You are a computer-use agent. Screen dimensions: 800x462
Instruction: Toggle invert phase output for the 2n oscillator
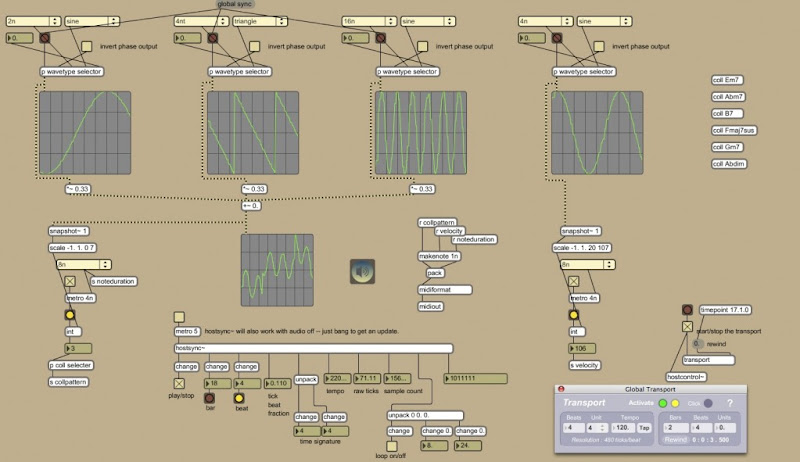[x=87, y=46]
